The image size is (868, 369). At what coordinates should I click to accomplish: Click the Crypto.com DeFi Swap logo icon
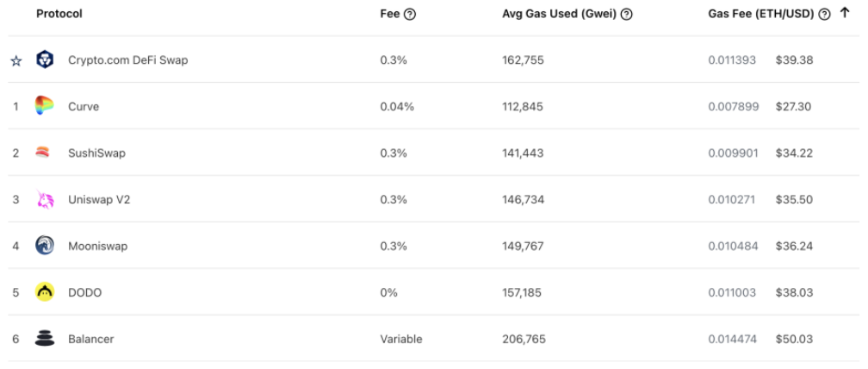[45, 60]
